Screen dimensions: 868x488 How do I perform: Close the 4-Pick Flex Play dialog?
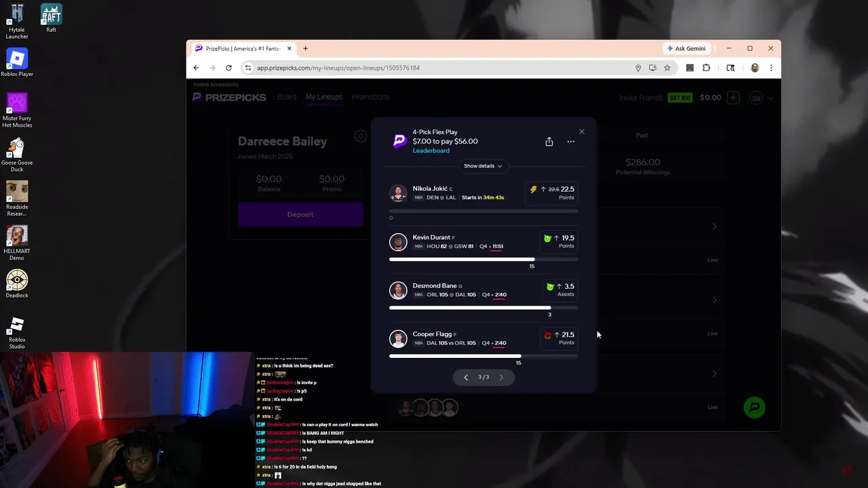coord(581,131)
